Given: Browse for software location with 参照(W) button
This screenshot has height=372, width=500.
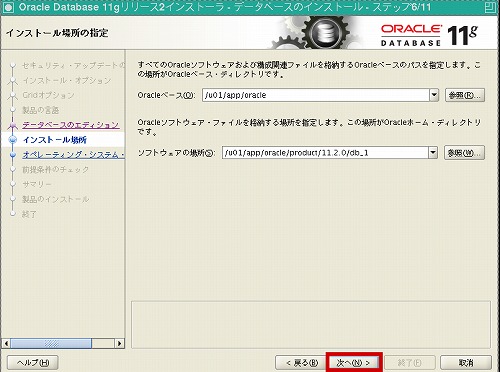Looking at the screenshot, I should click(464, 153).
